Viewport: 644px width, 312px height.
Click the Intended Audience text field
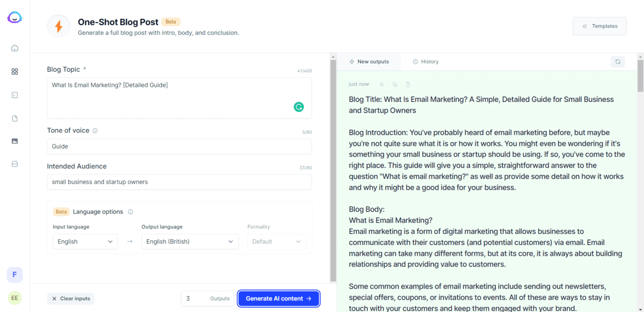179,182
